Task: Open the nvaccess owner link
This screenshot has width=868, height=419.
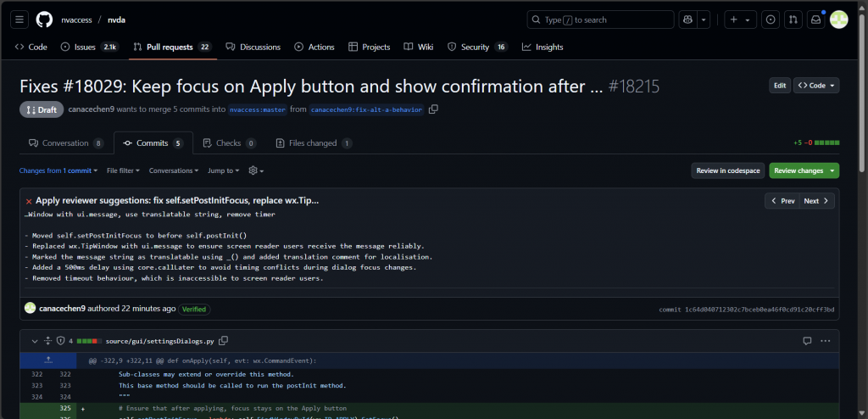Action: (76, 20)
